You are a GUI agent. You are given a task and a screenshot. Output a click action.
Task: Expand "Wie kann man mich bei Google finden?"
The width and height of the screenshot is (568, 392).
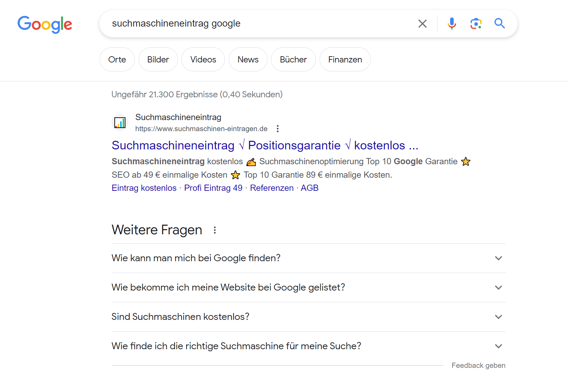pyautogui.click(x=498, y=258)
